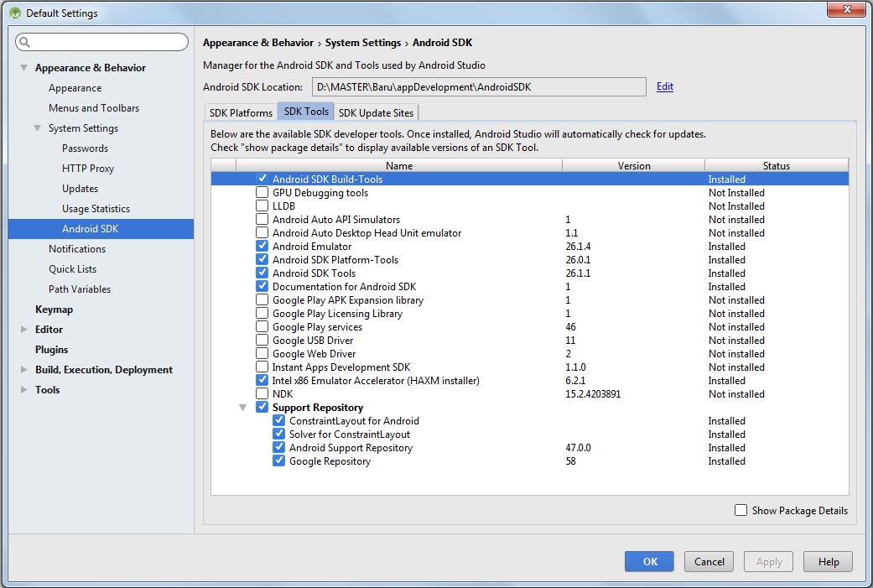873x588 pixels.
Task: Select HTTP Proxy in the settings tree
Action: pyautogui.click(x=88, y=169)
